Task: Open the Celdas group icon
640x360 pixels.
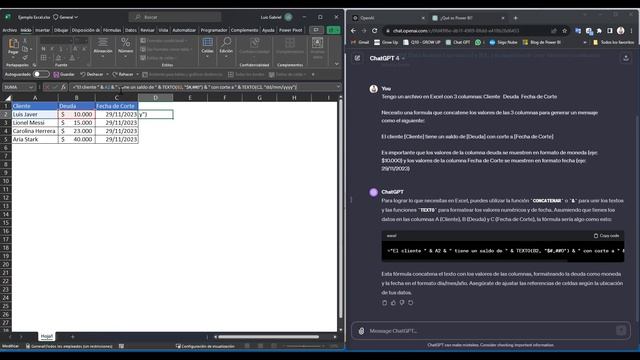Action: coord(207,42)
